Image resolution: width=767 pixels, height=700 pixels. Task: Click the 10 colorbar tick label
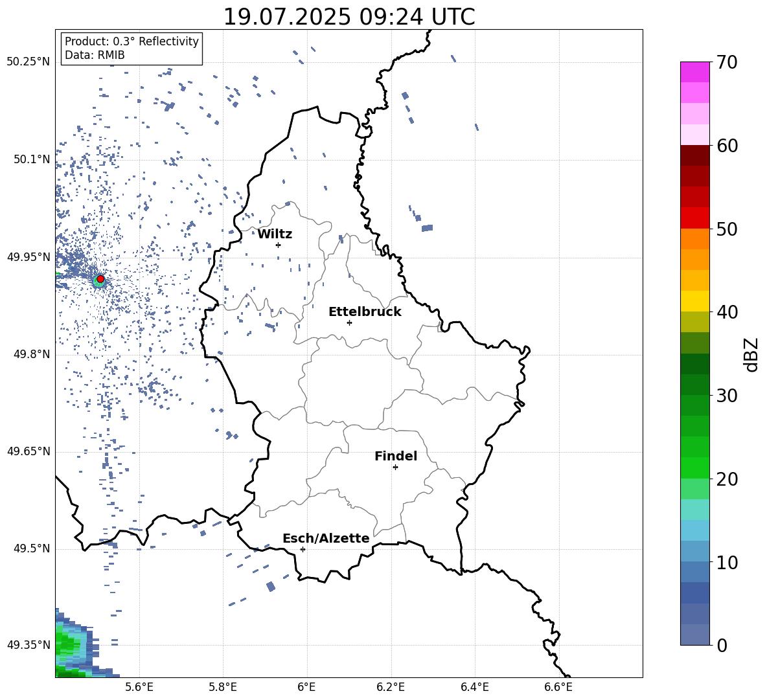(x=727, y=562)
